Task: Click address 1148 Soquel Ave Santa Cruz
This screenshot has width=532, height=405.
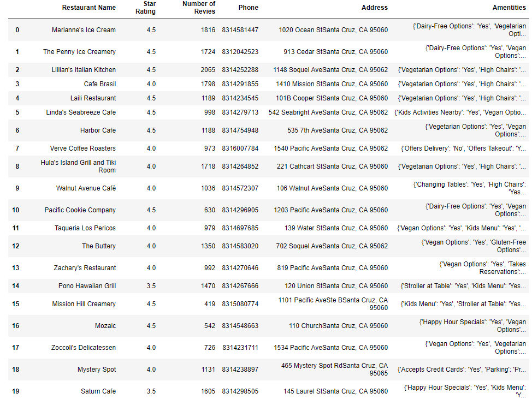Action: pyautogui.click(x=330, y=70)
